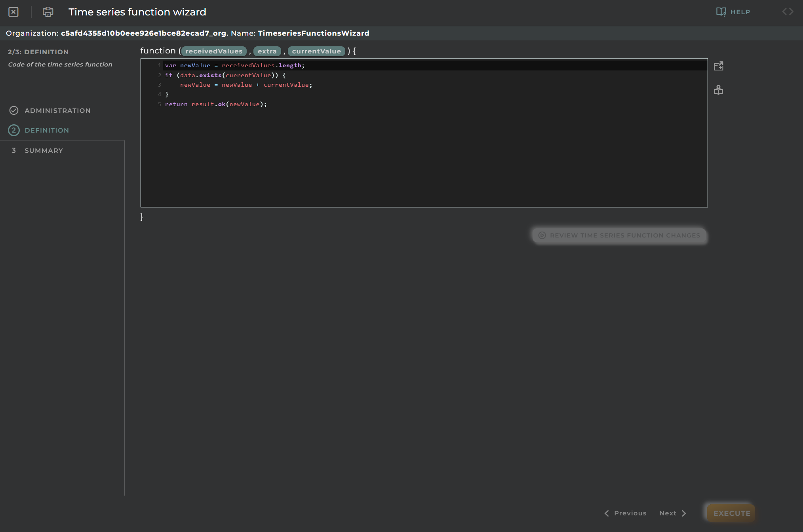Image resolution: width=803 pixels, height=532 pixels.
Task: Advance with the Next button
Action: [x=673, y=513]
